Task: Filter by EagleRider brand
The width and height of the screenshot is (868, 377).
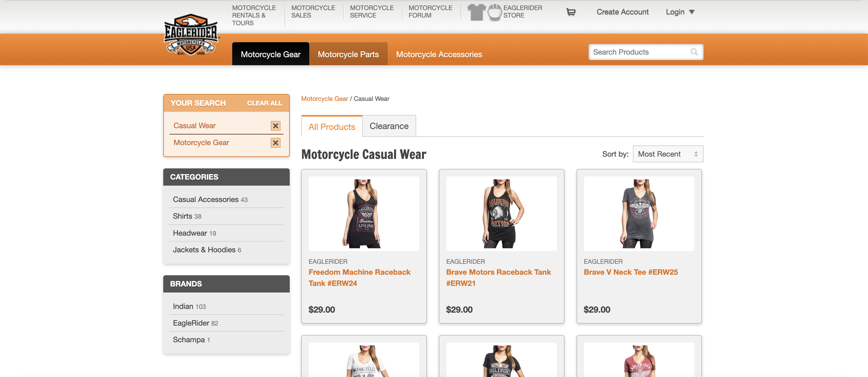Action: pyautogui.click(x=195, y=323)
